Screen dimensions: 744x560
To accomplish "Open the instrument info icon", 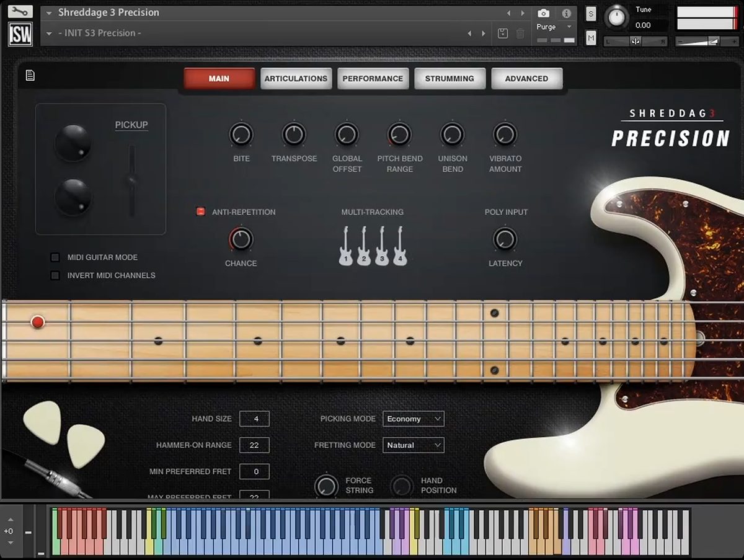I will tap(566, 13).
